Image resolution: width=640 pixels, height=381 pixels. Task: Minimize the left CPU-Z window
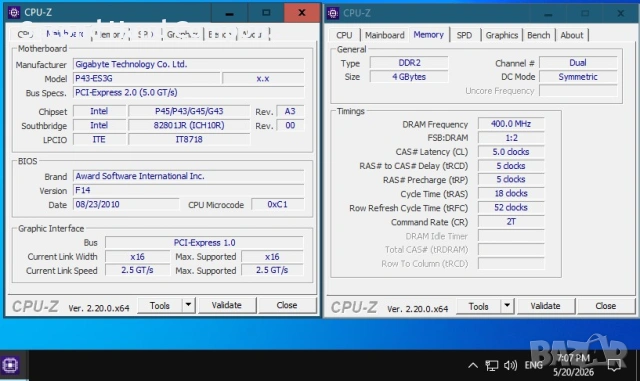tap(229, 13)
